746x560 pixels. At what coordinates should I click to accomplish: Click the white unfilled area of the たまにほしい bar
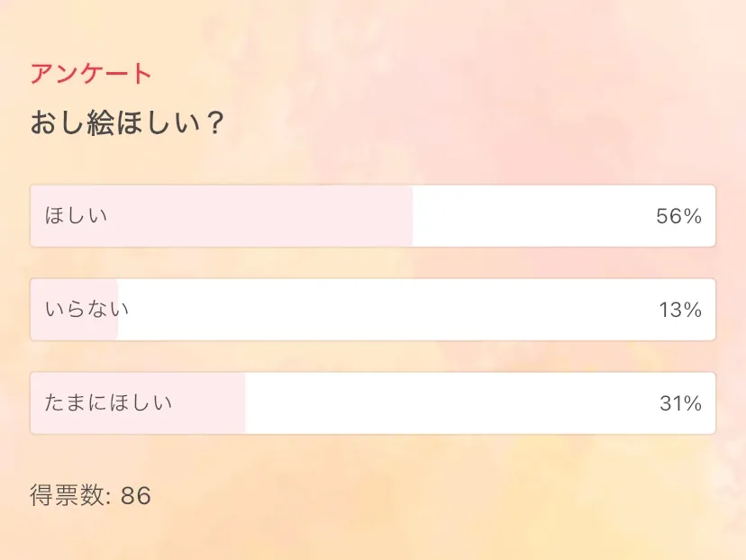pos(450,403)
